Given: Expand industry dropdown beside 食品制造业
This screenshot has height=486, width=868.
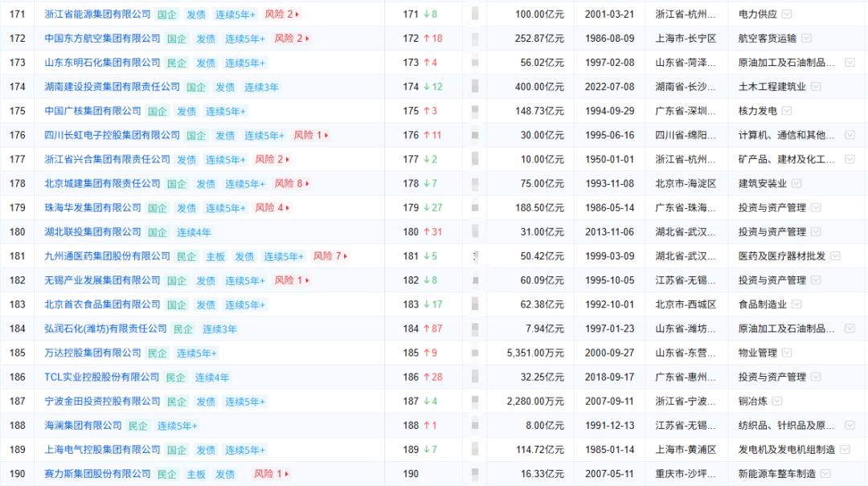Looking at the screenshot, I should click(x=796, y=304).
